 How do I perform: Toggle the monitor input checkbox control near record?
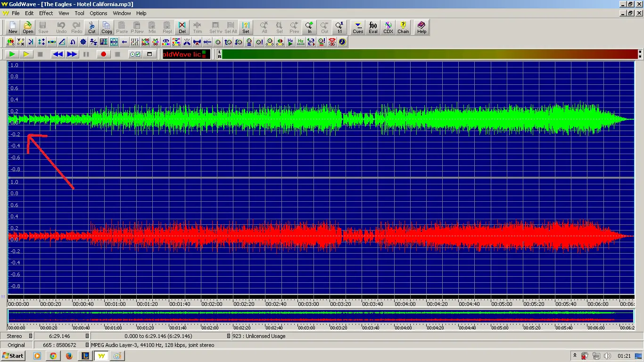[x=134, y=54]
